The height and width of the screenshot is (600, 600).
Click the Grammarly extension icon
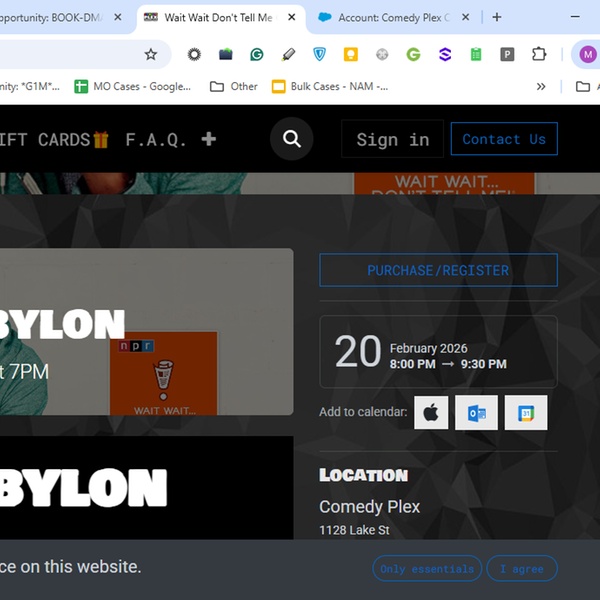coord(257,55)
